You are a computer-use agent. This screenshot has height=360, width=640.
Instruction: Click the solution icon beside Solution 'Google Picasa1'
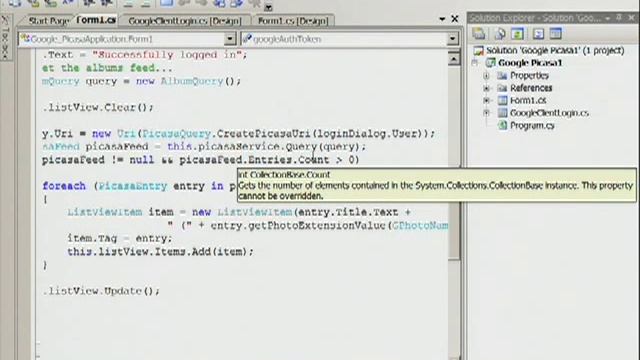coord(478,50)
